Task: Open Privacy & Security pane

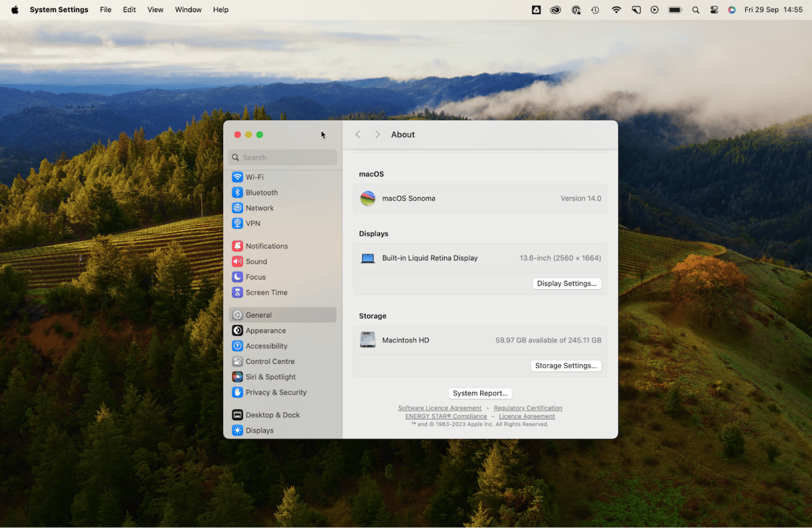Action: pos(275,392)
